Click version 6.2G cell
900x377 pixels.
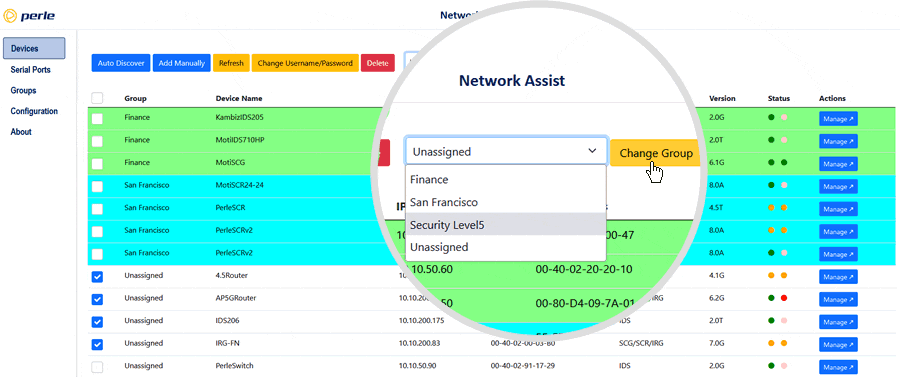coord(717,298)
